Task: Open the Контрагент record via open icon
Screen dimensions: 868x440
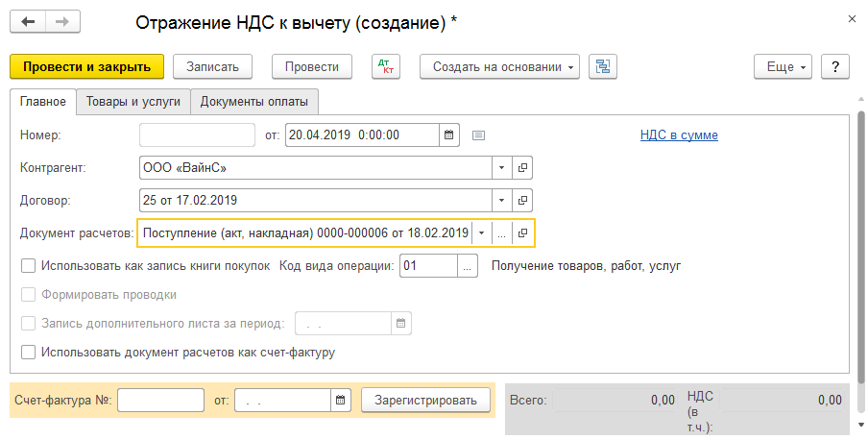Action: [x=523, y=167]
